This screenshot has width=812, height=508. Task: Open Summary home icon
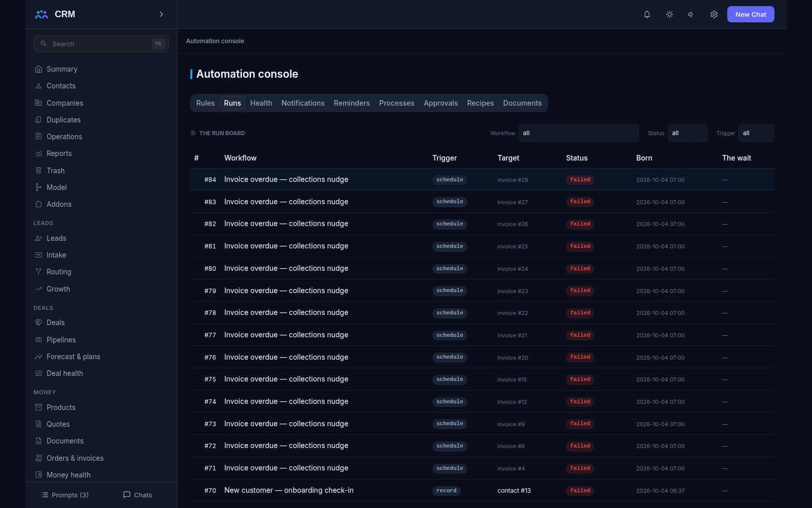click(x=39, y=69)
